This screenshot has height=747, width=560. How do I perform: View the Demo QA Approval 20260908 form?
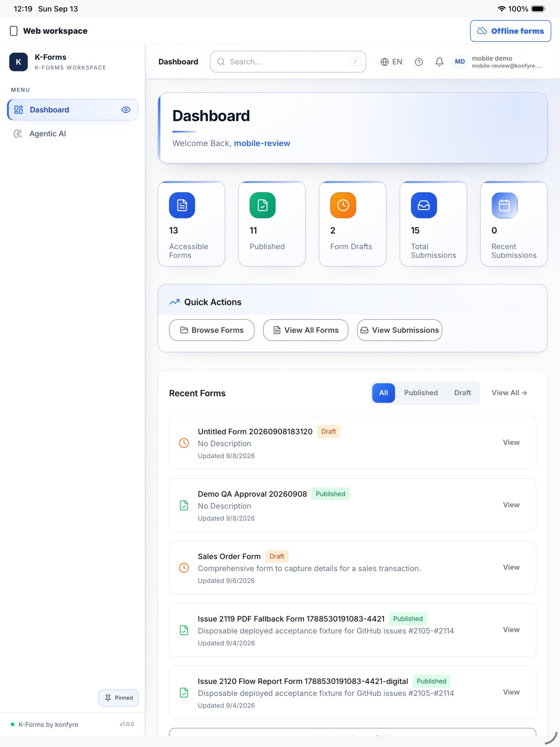(511, 505)
